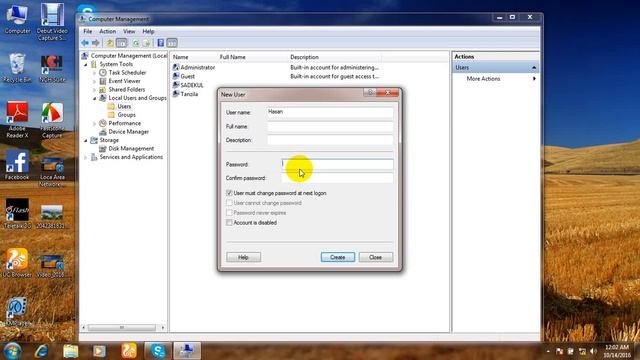The image size is (640, 360).
Task: Select the SADEKUL user row
Action: 188,85
